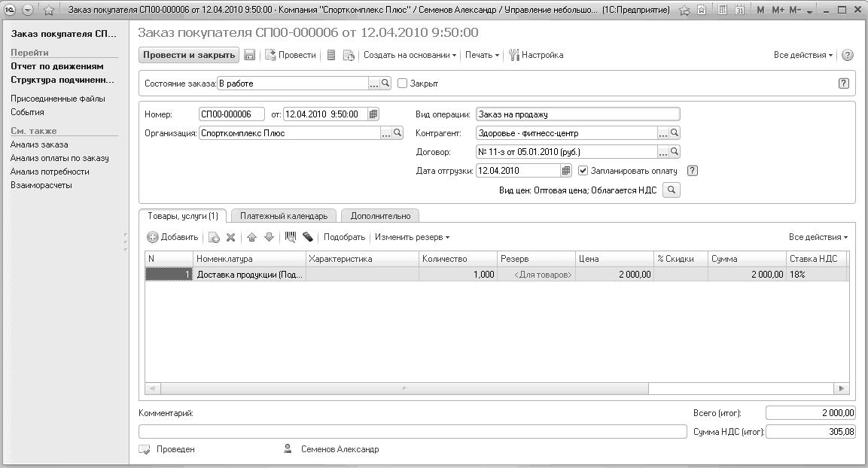The image size is (868, 468).
Task: Open the main 1C menu icon
Action: tap(10, 10)
